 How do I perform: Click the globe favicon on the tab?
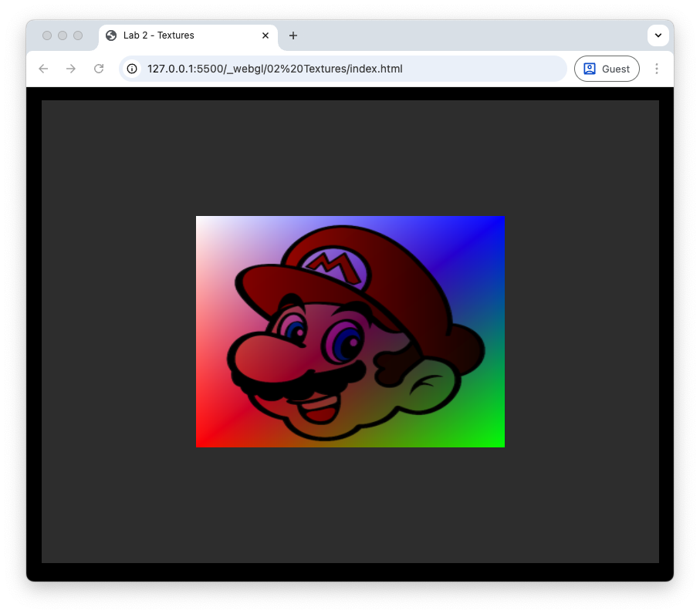[x=111, y=35]
